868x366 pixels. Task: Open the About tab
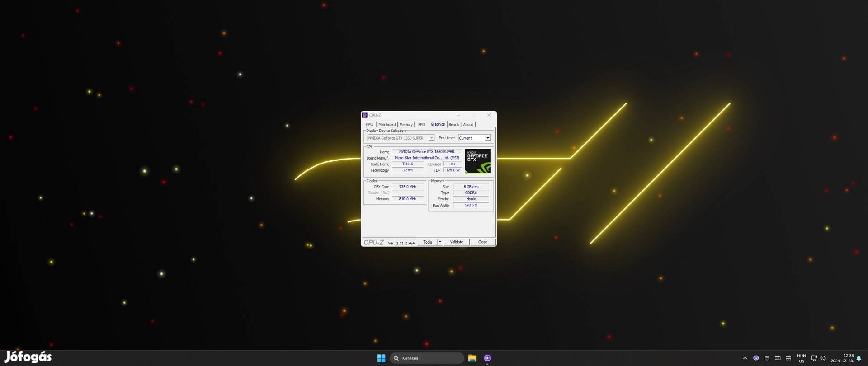coord(468,125)
